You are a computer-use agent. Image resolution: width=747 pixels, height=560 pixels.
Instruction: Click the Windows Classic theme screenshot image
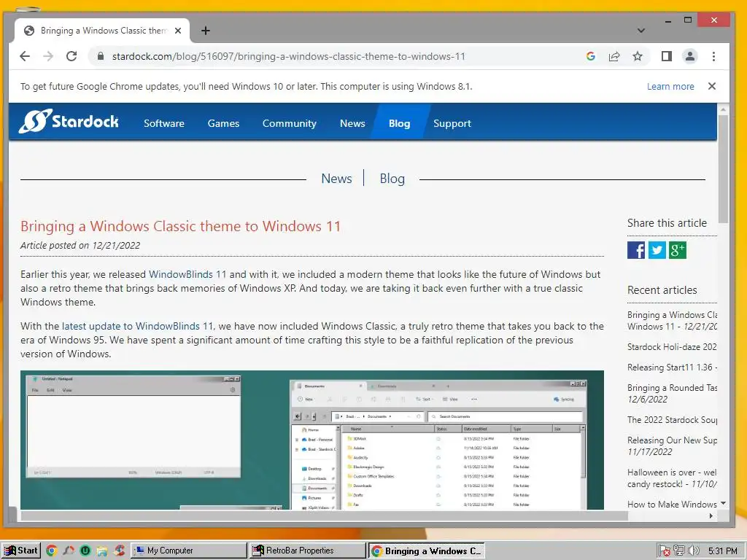(x=312, y=440)
